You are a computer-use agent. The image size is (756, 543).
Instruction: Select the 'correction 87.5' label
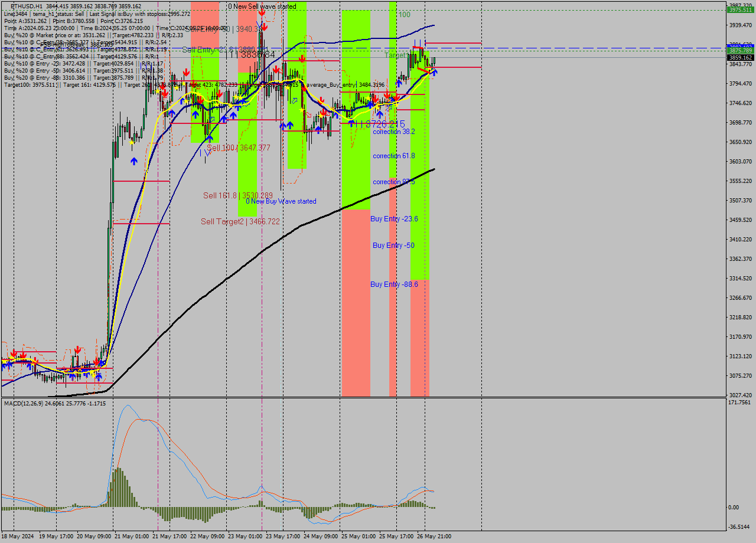coord(394,182)
